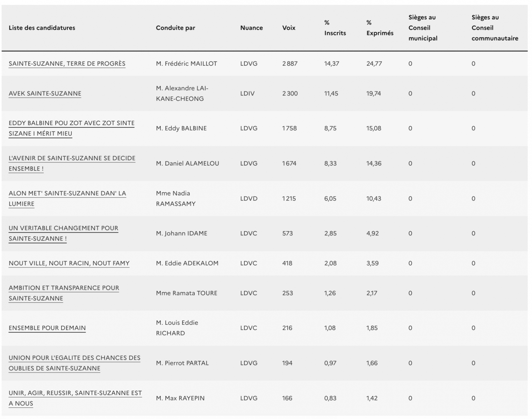Open the EDDY BALBINE POU ZOT list link
Viewport: 532px width, 419px height.
pyautogui.click(x=71, y=123)
